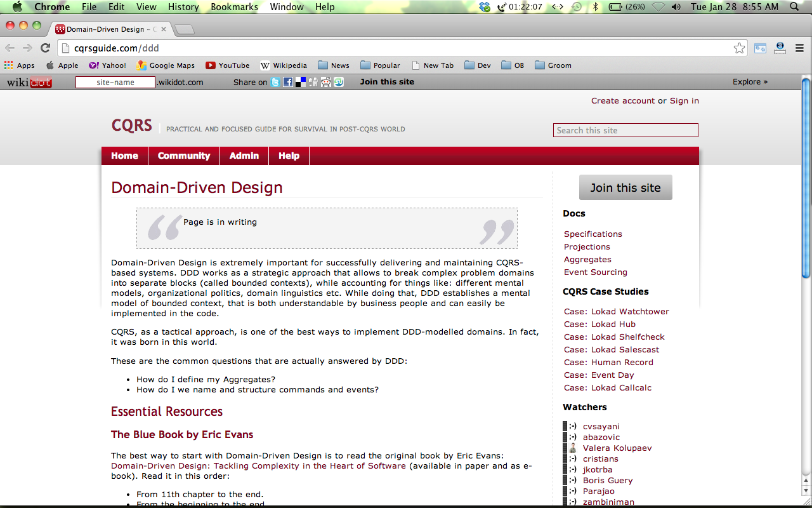
Task: Open the History menu in the menu bar
Action: point(183,7)
